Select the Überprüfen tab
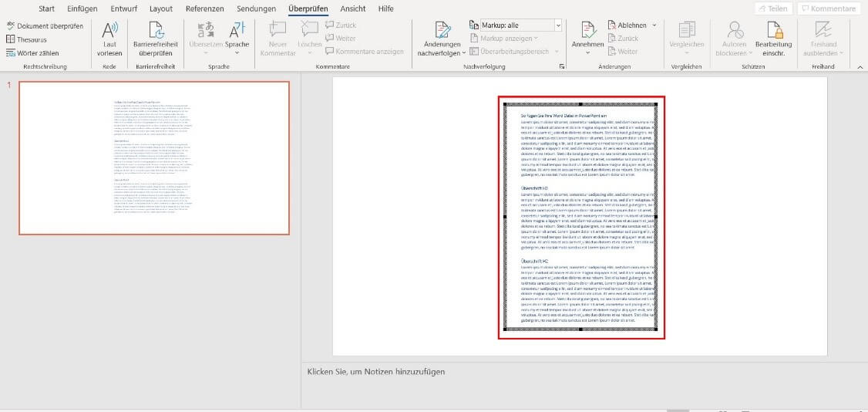 (x=308, y=8)
